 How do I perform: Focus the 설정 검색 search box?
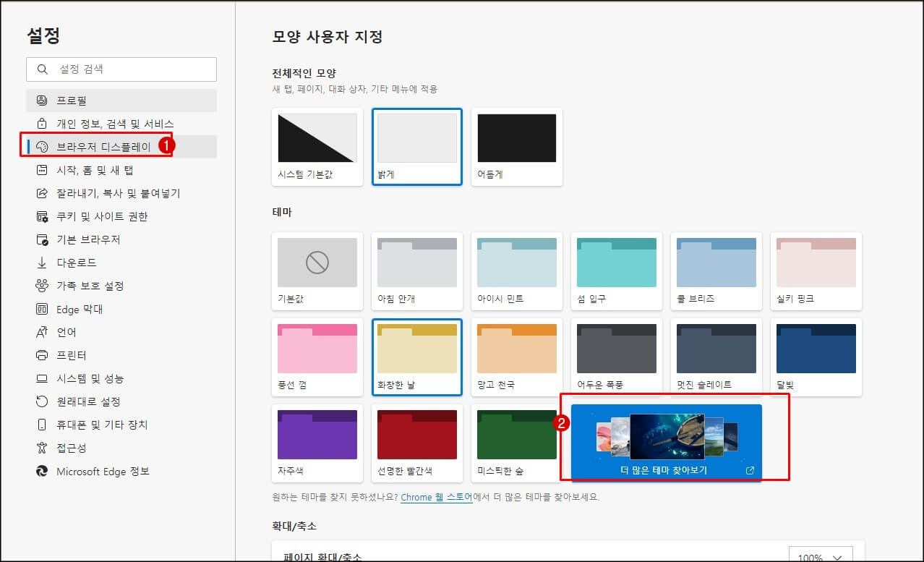[121, 69]
